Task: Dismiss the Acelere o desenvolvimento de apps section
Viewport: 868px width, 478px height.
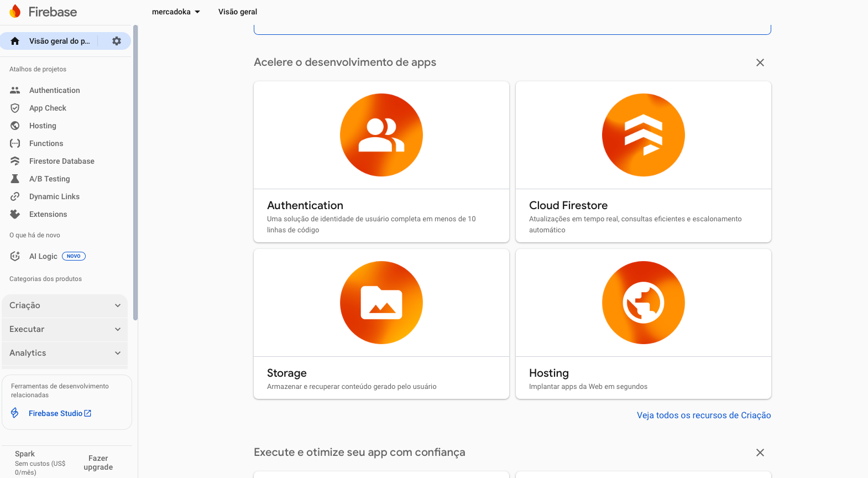Action: [x=760, y=63]
